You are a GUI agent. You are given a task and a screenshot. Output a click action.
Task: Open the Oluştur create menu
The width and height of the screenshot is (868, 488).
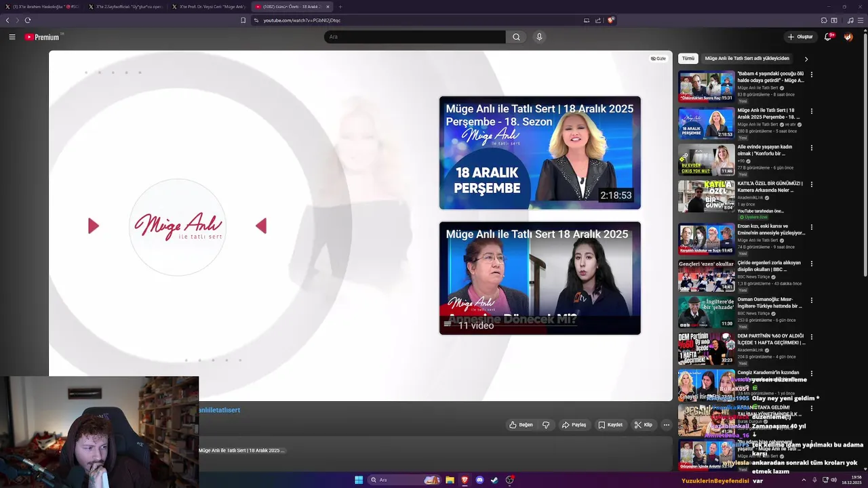pos(800,37)
